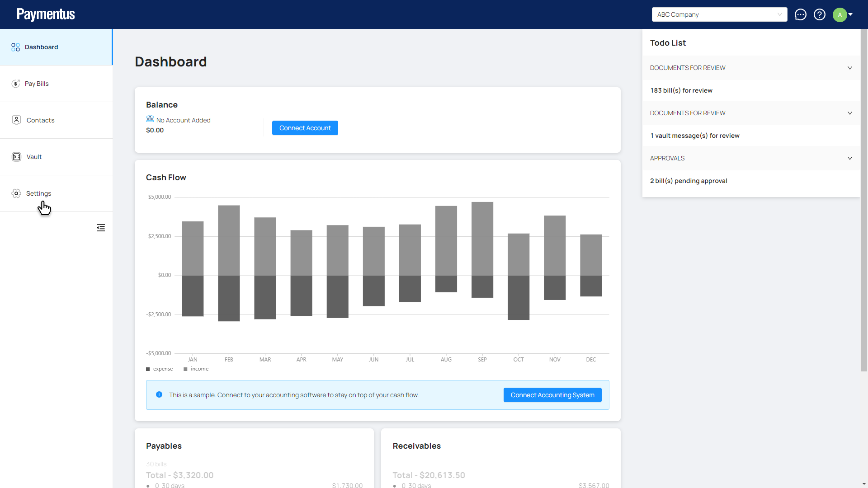Open Pay Bills menu item
Image resolution: width=868 pixels, height=488 pixels.
tap(37, 84)
